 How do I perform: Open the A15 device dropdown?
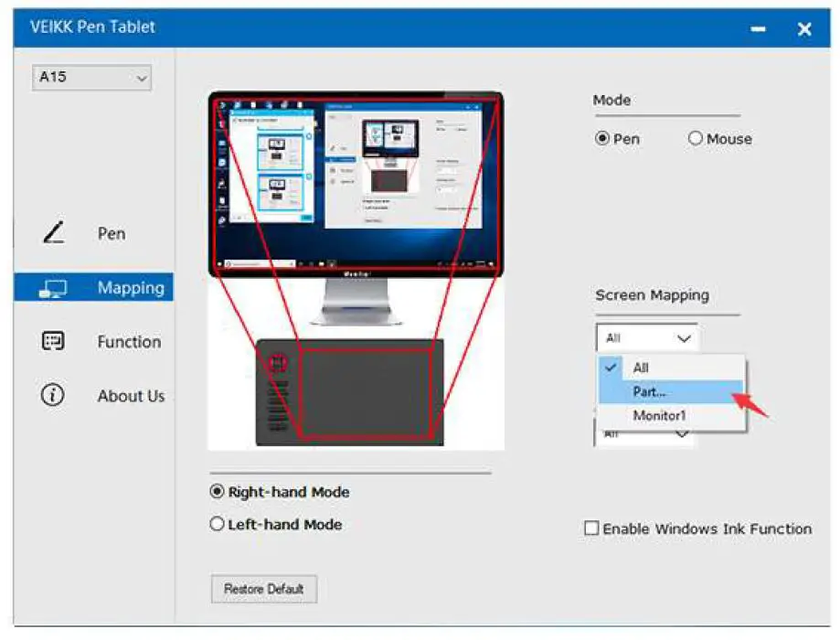(x=91, y=78)
